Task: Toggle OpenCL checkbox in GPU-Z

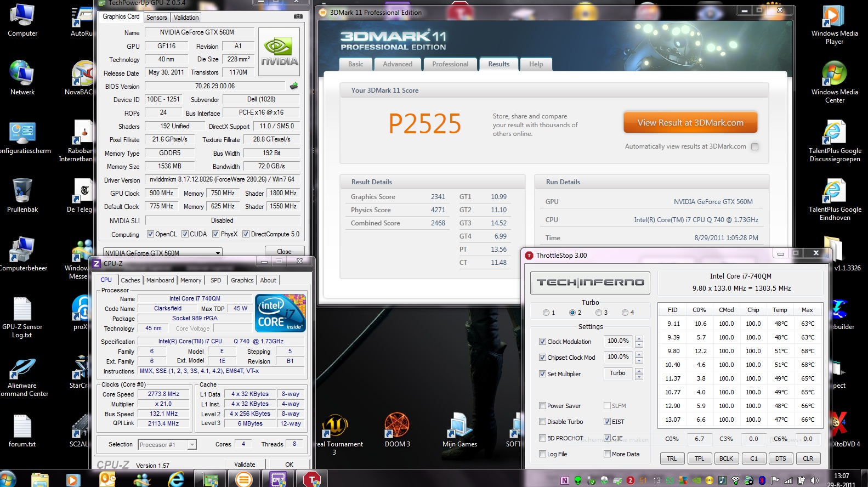Action: pos(150,234)
